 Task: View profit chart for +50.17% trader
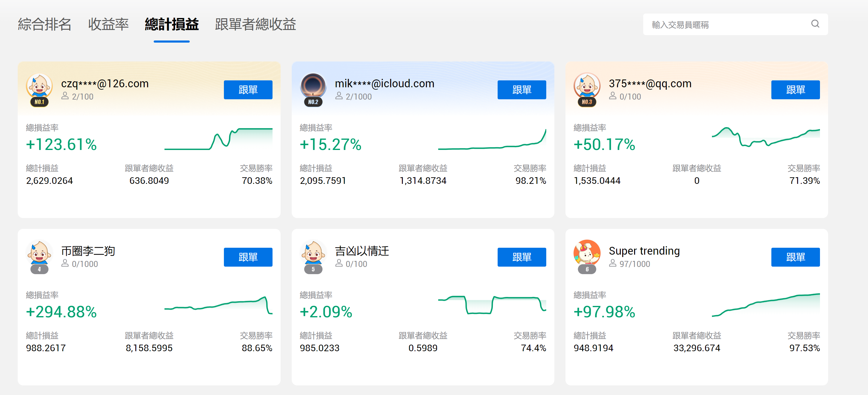766,137
